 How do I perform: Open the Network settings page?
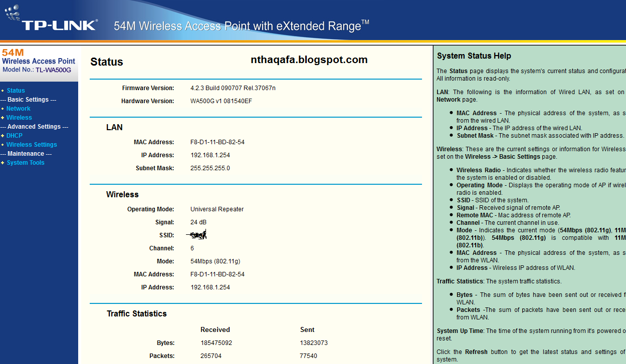click(x=19, y=109)
